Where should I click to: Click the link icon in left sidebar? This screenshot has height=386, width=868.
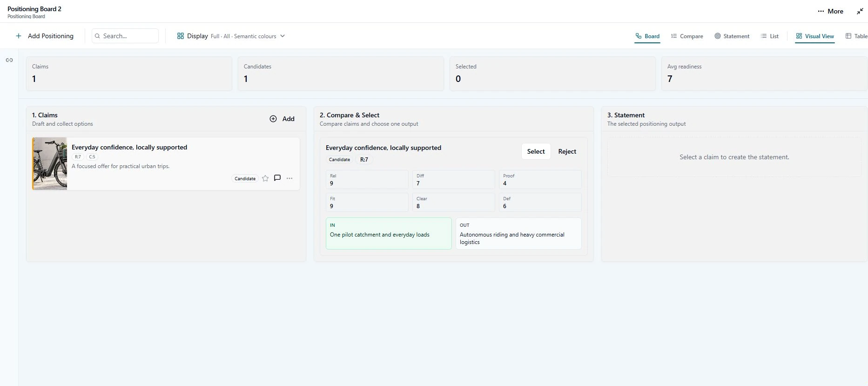(9, 60)
